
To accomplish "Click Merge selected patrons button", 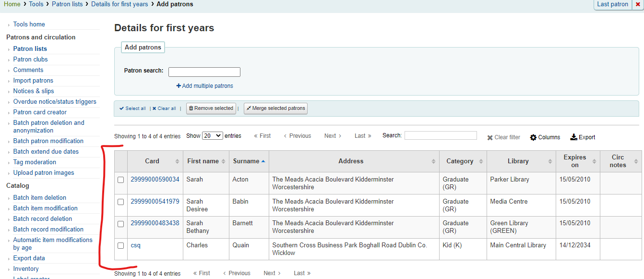I will tap(275, 109).
